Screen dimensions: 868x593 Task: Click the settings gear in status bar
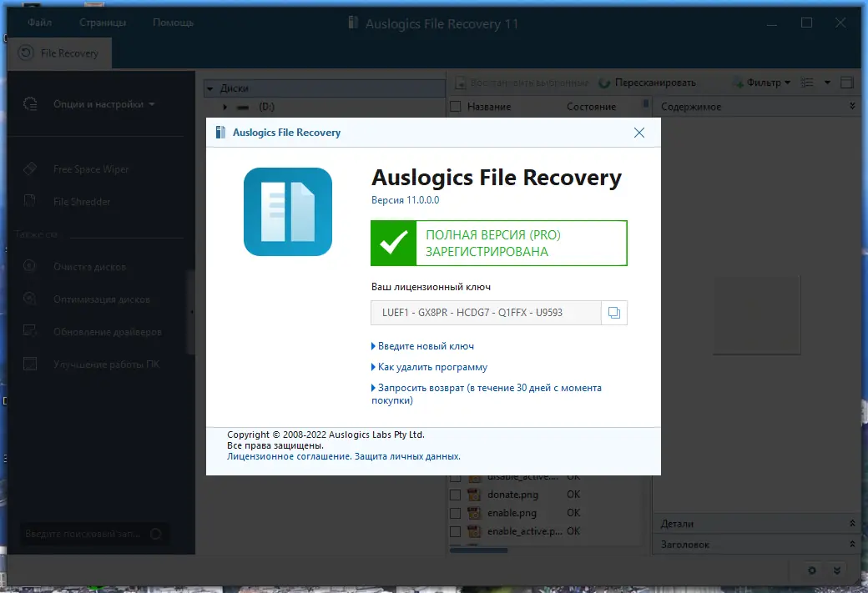(x=811, y=570)
